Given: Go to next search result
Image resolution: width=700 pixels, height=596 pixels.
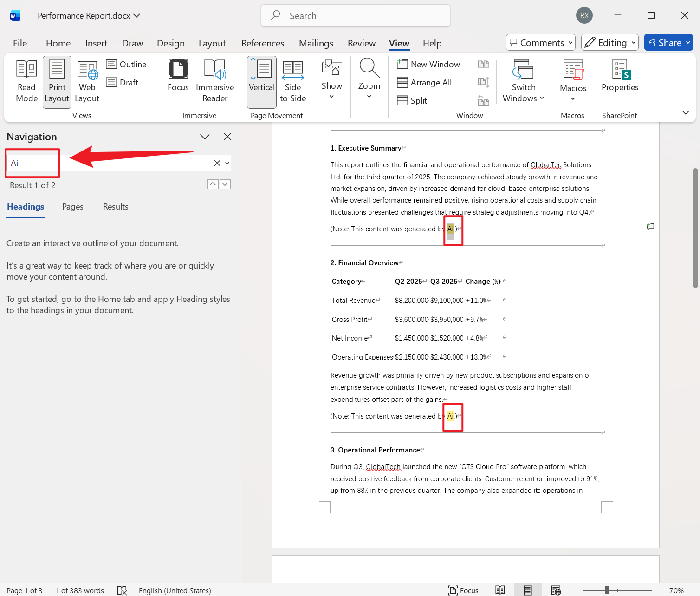Looking at the screenshot, I should tap(225, 184).
